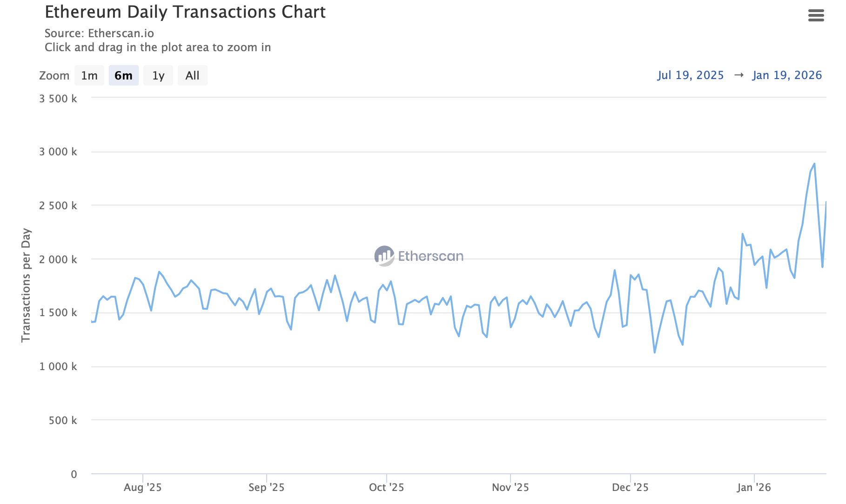Click the highest peak in January
Viewport: 846px width, 504px height.
(x=814, y=164)
